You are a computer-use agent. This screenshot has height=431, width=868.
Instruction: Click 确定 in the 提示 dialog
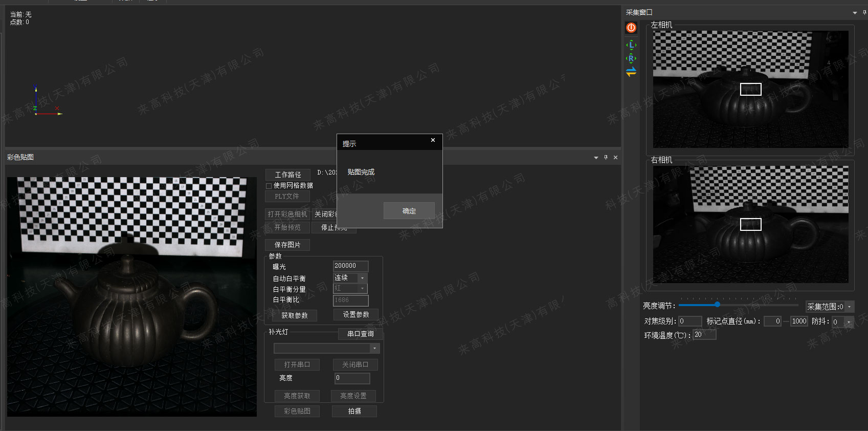pos(409,211)
